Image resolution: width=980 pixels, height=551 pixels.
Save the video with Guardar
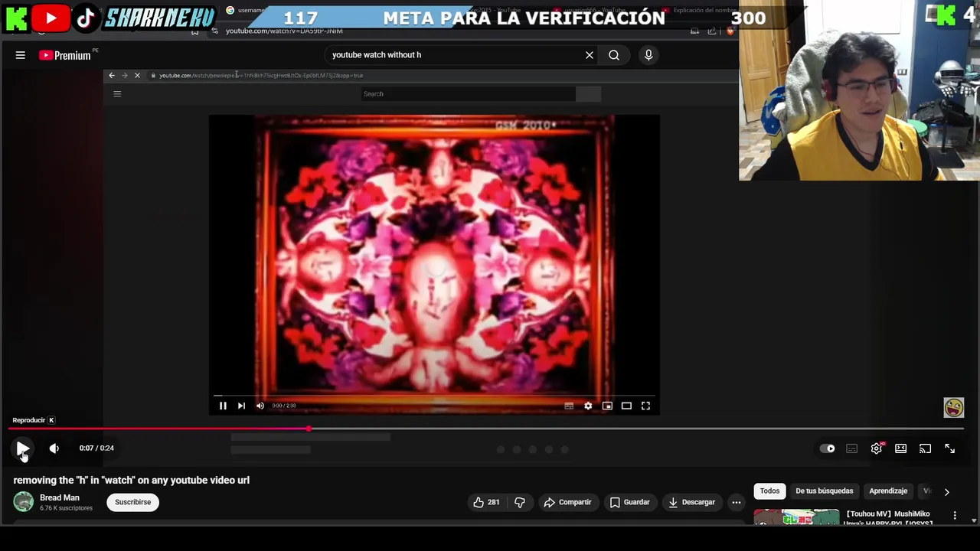[x=630, y=502]
